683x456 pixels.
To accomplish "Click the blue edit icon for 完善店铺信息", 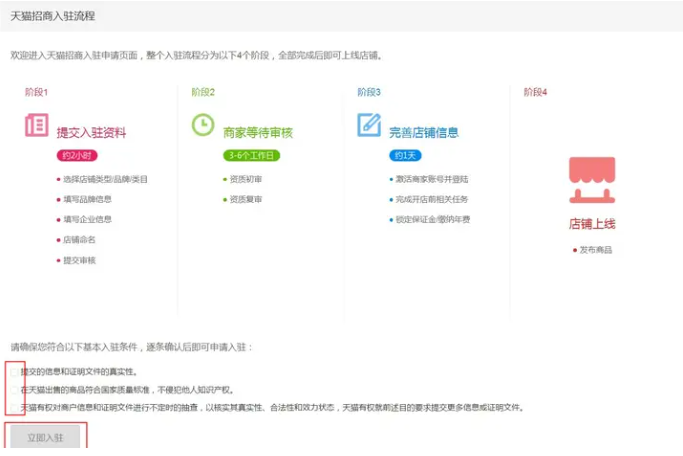I will [x=369, y=125].
